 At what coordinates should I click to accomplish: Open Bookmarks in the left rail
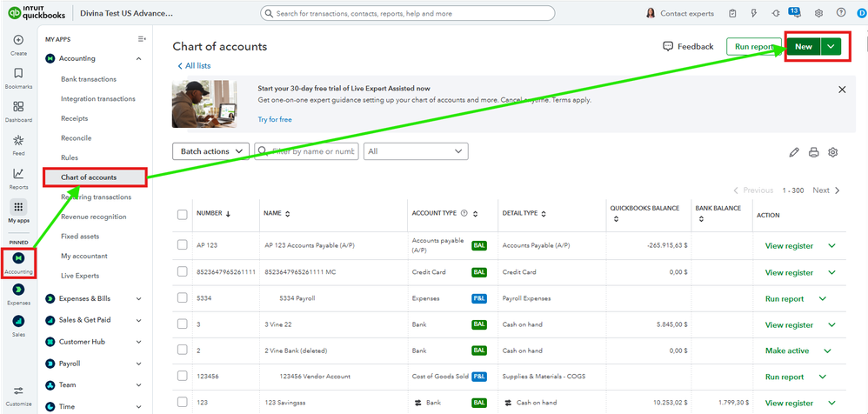pyautogui.click(x=18, y=74)
